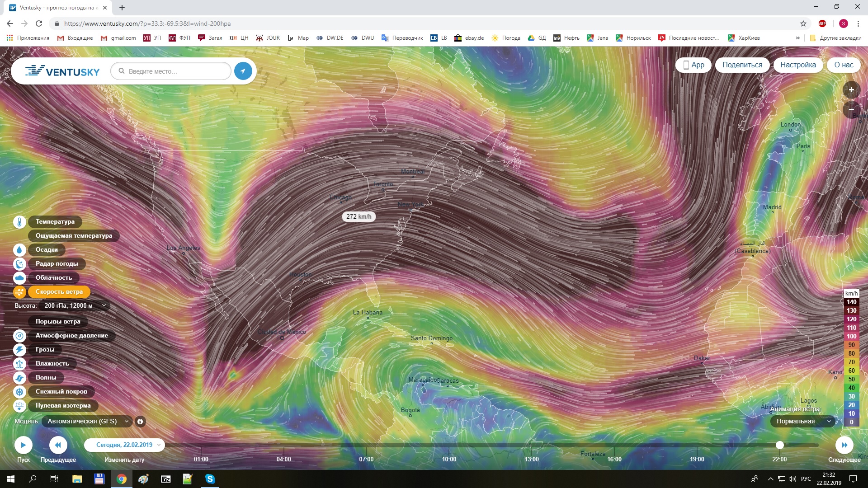Viewport: 868px width, 488px height.
Task: Click the 50 km/h legend swatch
Action: (851, 380)
